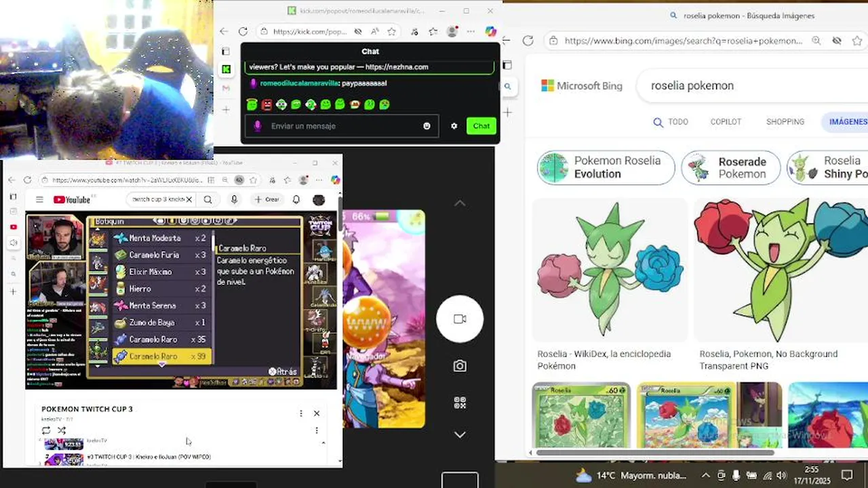Image resolution: width=868 pixels, height=488 pixels.
Task: Reload the YouTube browser window
Action: tap(27, 180)
